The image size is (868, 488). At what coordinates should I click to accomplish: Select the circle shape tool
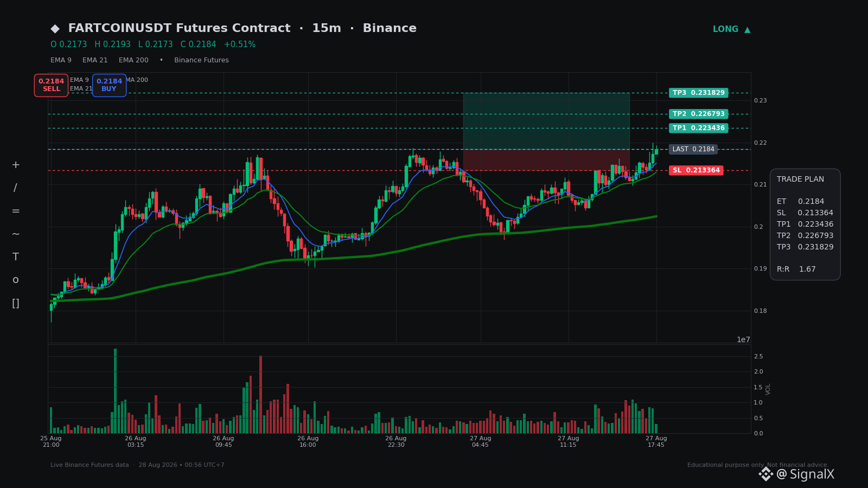click(x=16, y=280)
